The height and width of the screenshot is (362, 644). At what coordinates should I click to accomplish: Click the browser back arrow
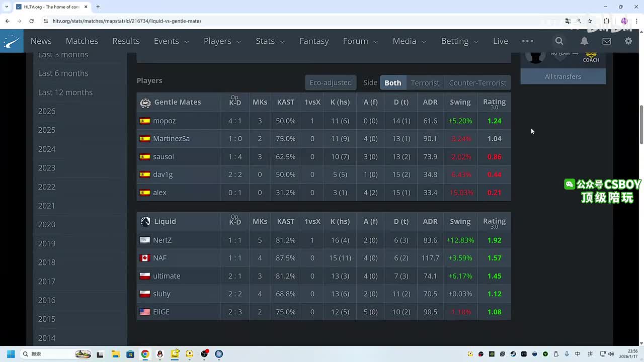(x=7, y=21)
